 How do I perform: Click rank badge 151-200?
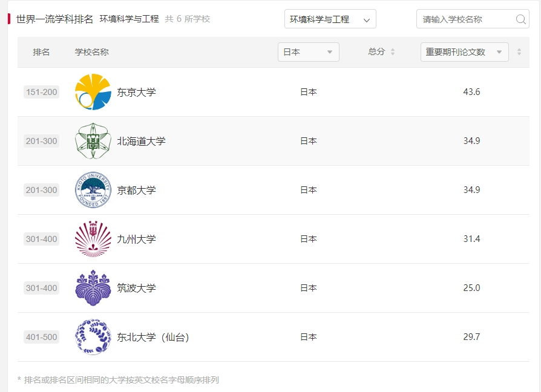[x=41, y=92]
